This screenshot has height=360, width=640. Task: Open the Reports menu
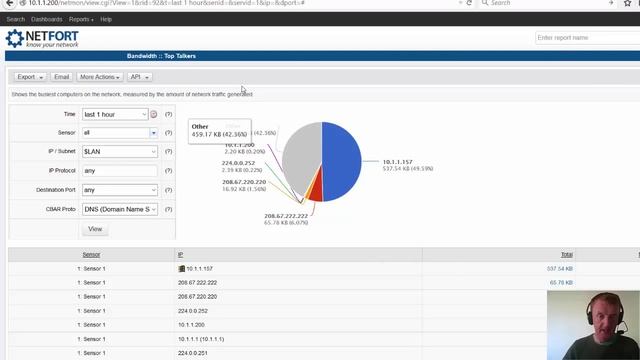click(x=81, y=19)
